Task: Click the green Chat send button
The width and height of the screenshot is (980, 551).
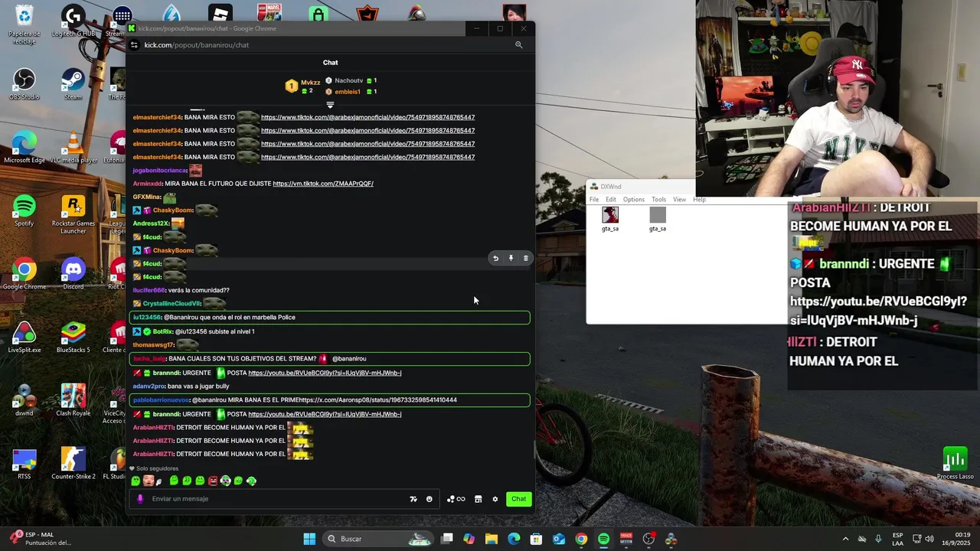Action: (x=519, y=499)
